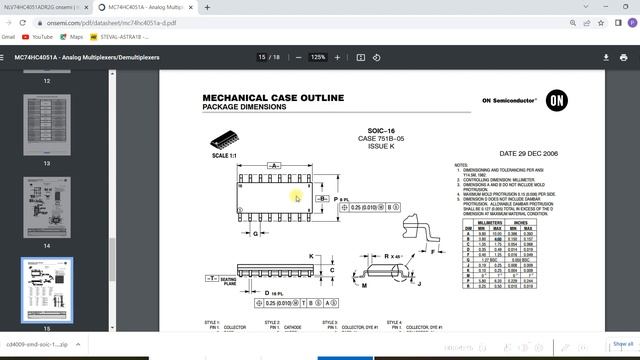Edit the page number field showing 15
The width and height of the screenshot is (640, 360).
tap(262, 58)
